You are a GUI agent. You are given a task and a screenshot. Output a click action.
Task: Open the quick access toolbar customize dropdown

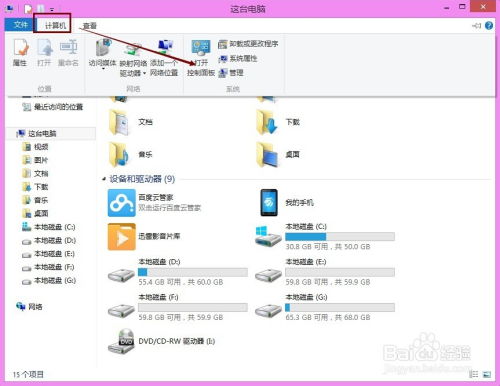52,9
